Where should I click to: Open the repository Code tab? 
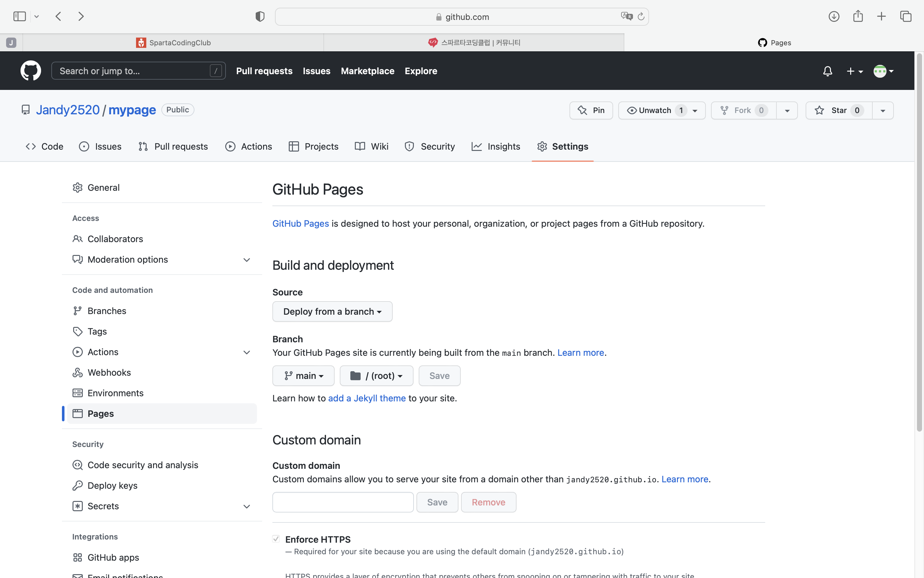pyautogui.click(x=45, y=146)
